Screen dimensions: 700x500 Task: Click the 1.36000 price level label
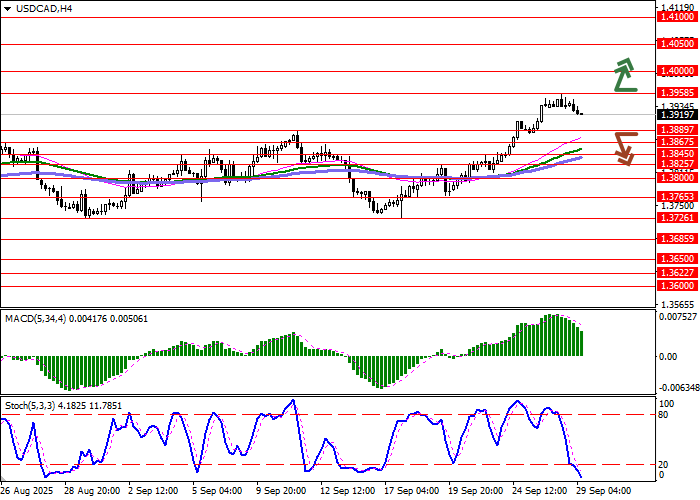(x=677, y=285)
